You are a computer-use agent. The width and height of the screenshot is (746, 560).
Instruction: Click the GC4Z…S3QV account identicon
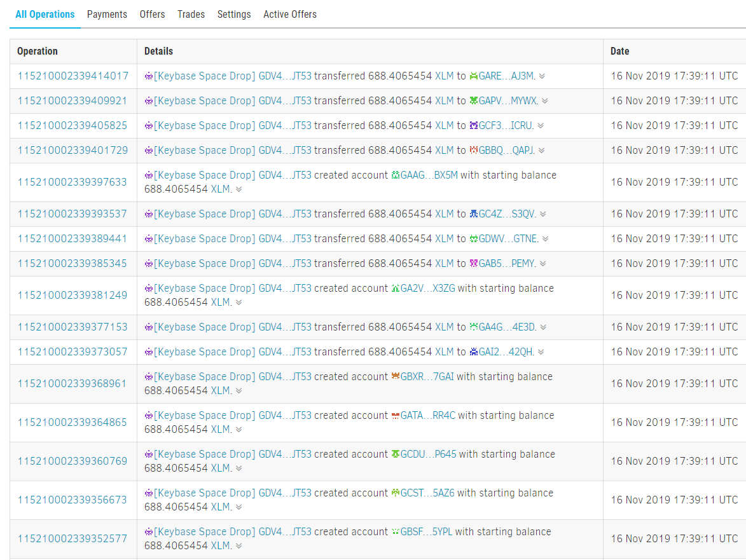coord(473,214)
